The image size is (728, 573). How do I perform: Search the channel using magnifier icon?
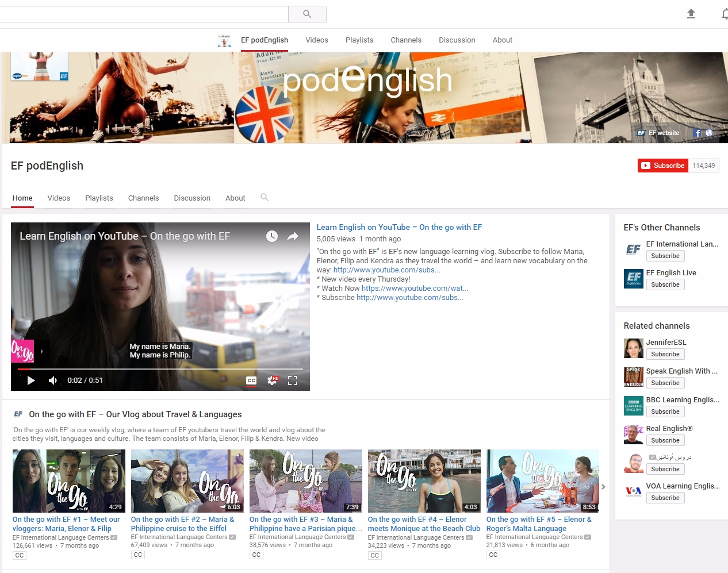(265, 197)
